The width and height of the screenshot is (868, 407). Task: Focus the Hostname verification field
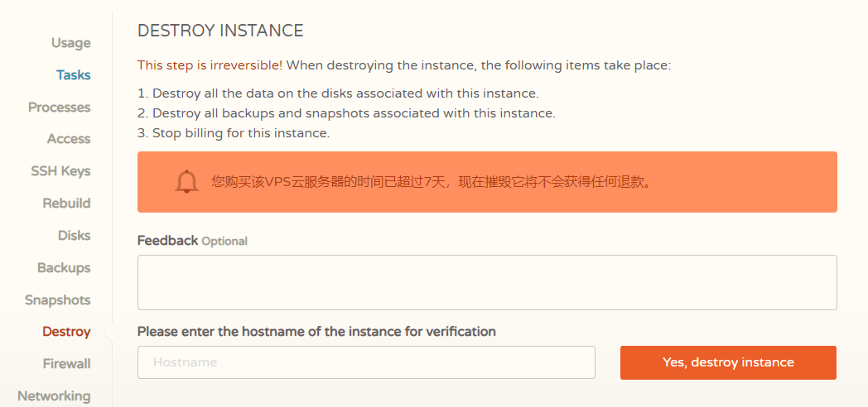[366, 362]
